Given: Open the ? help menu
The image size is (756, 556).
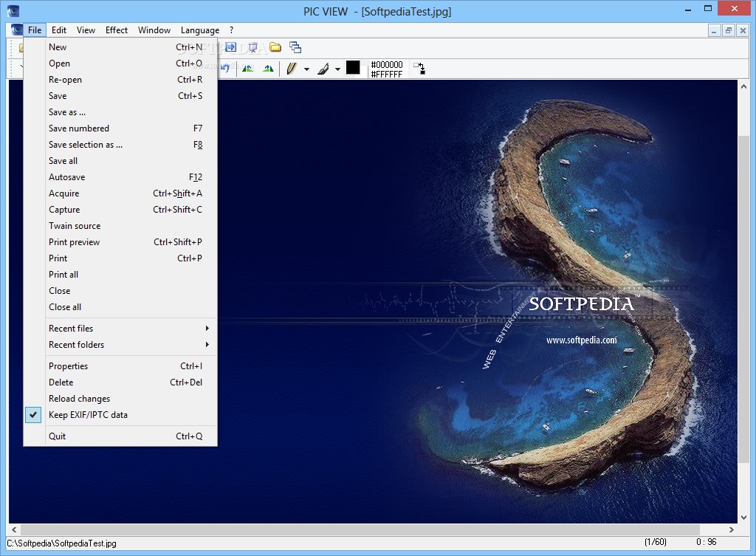Looking at the screenshot, I should 231,30.
